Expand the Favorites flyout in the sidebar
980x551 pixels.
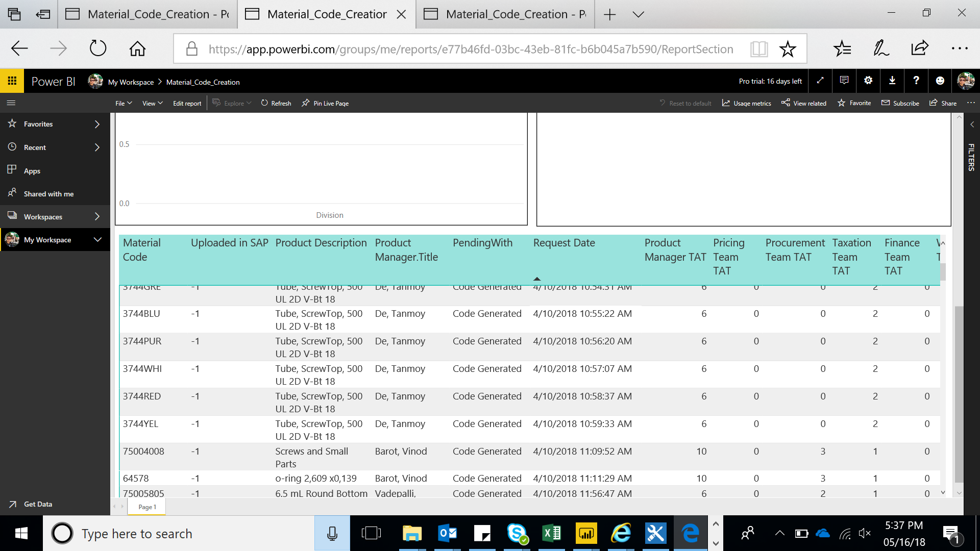97,124
